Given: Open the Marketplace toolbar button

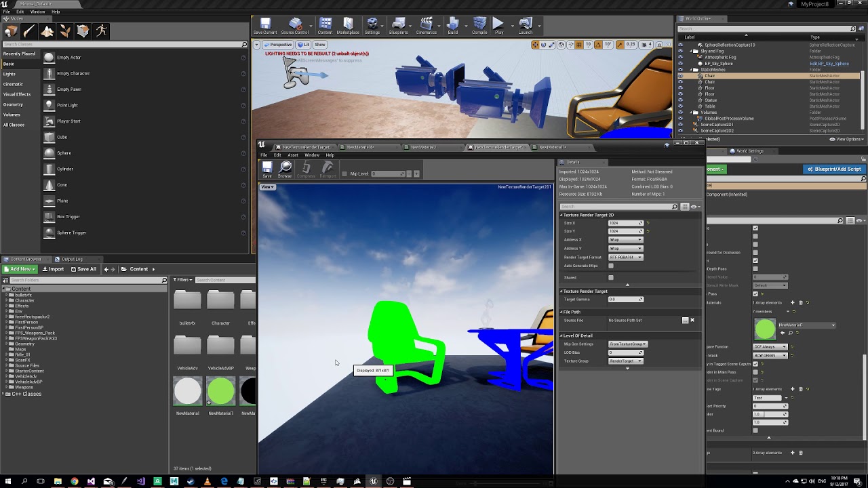Looking at the screenshot, I should 348,26.
